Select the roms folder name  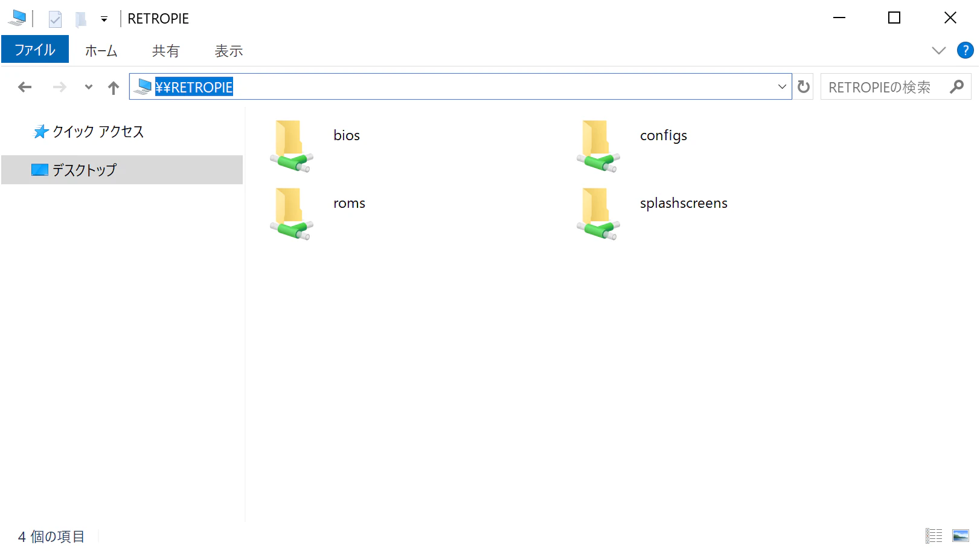[349, 203]
